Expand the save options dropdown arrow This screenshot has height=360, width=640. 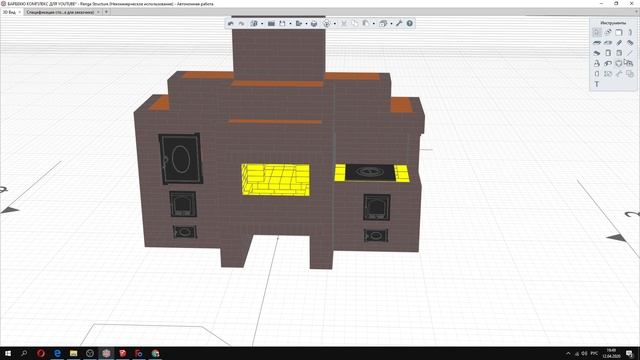tap(290, 24)
